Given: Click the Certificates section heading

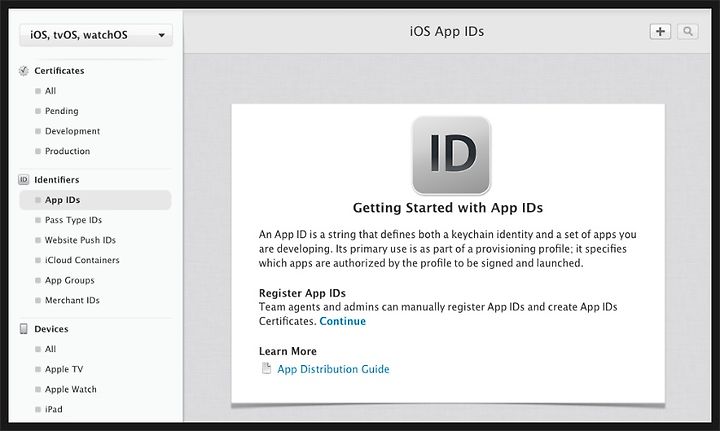Looking at the screenshot, I should click(x=59, y=71).
